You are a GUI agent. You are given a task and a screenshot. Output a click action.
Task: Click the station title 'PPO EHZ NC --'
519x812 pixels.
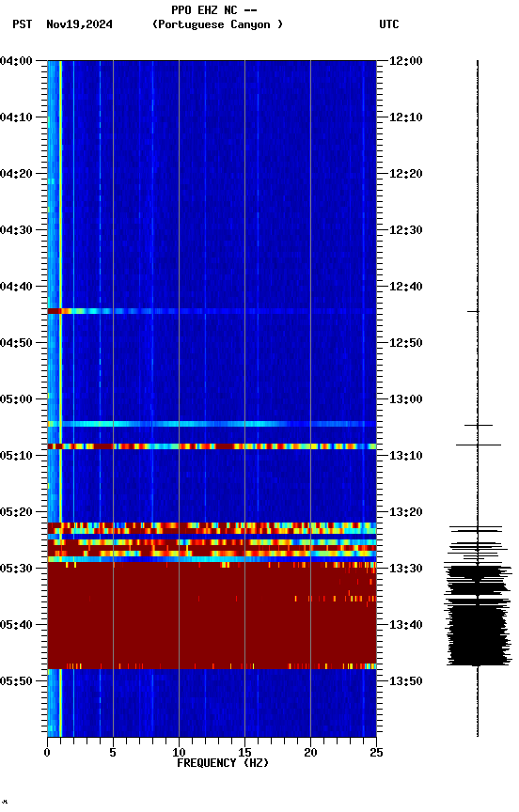pos(214,10)
